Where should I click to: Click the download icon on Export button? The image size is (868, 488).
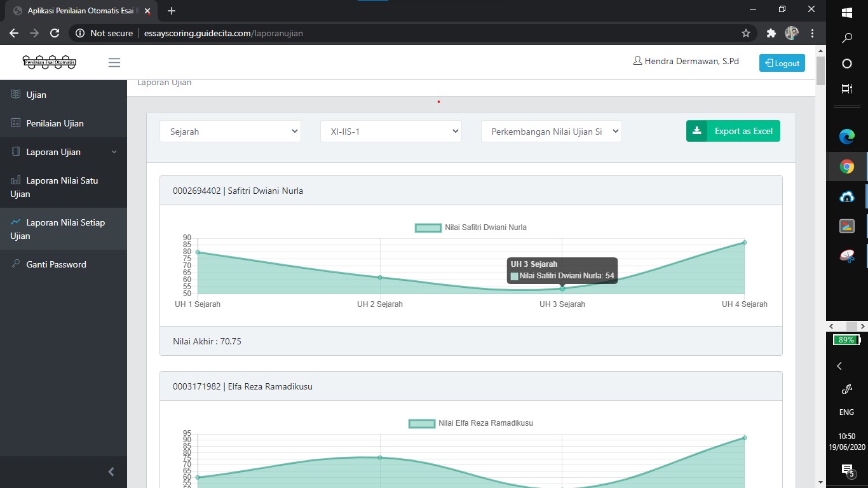(x=696, y=131)
